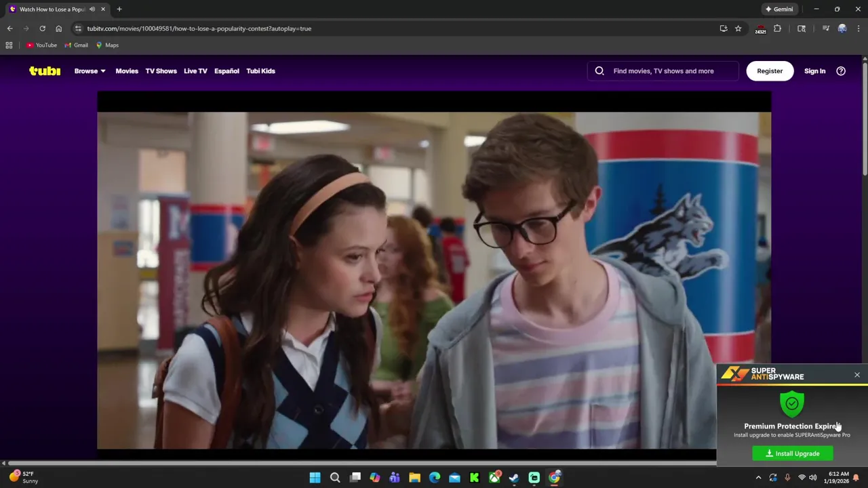Click the SUPERAntiSpyware logo in popup
Viewport: 868px width, 488px height.
[x=762, y=373]
